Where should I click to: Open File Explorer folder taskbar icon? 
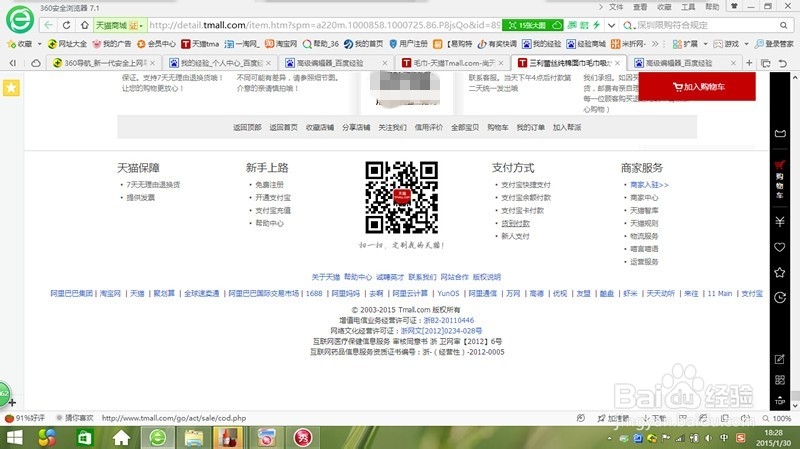194,438
